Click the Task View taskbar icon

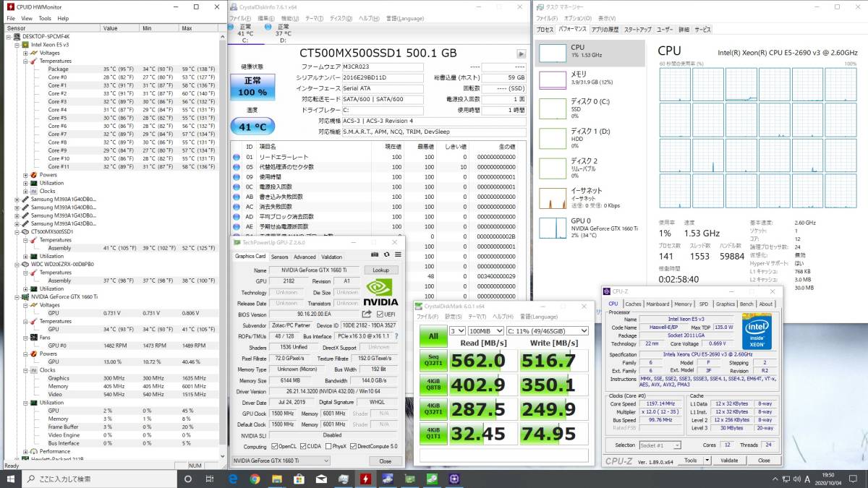[210, 479]
